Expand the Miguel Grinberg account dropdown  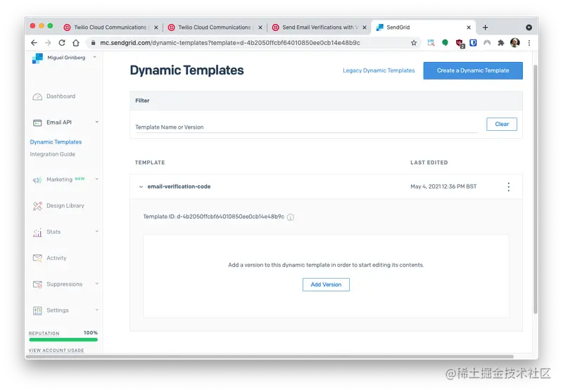pos(95,57)
